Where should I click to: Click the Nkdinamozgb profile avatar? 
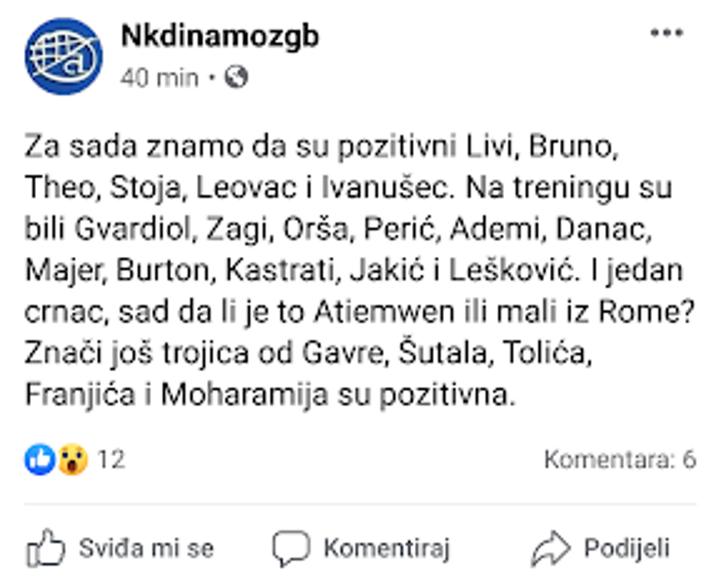pos(63,56)
